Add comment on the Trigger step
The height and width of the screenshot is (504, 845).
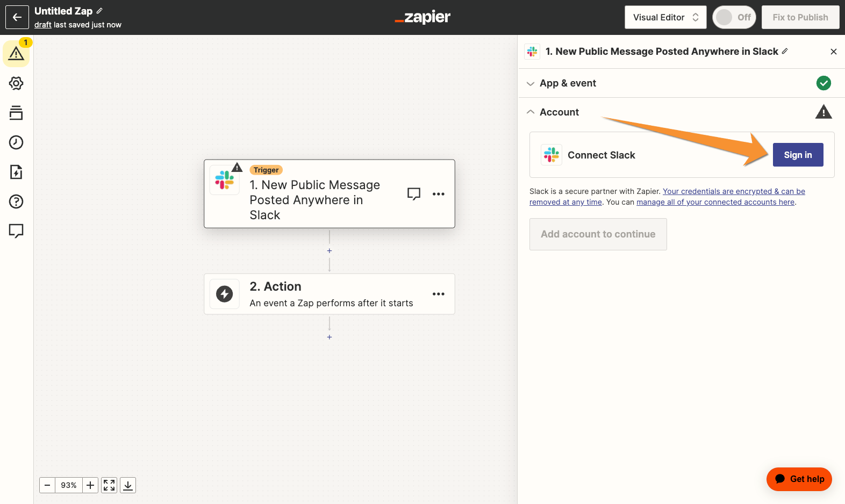(414, 194)
